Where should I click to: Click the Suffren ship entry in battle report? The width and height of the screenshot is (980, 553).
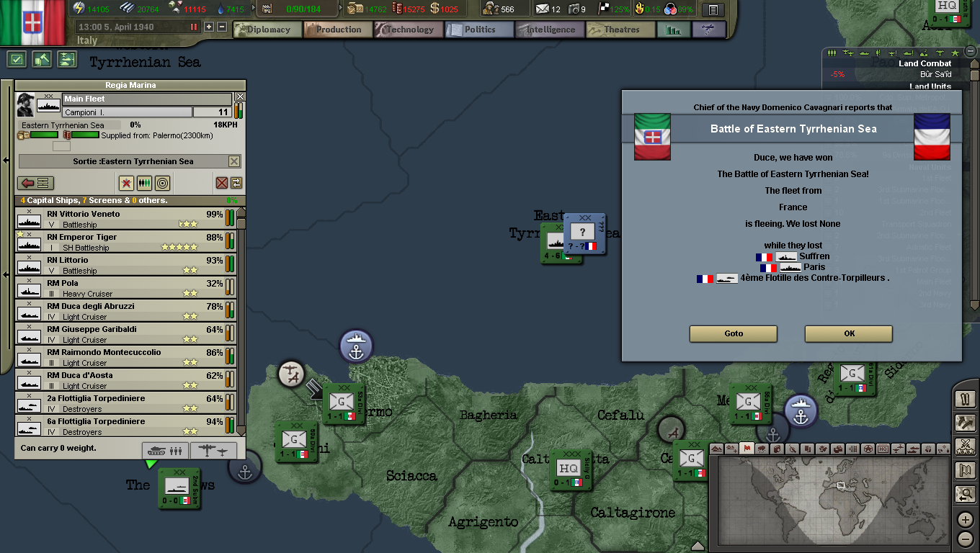(x=793, y=256)
